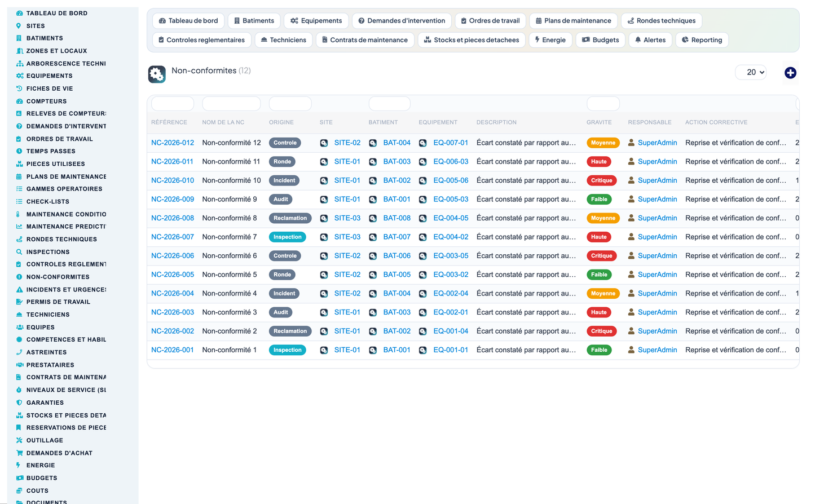Click the user icon beside SuperAdmin in the NC-2026-009 row

[632, 200]
